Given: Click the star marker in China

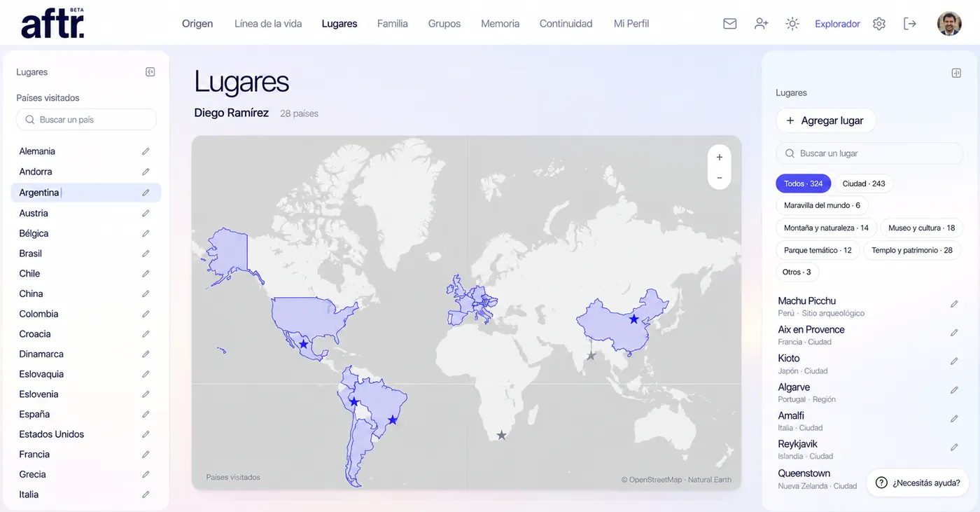Looking at the screenshot, I should (x=633, y=319).
